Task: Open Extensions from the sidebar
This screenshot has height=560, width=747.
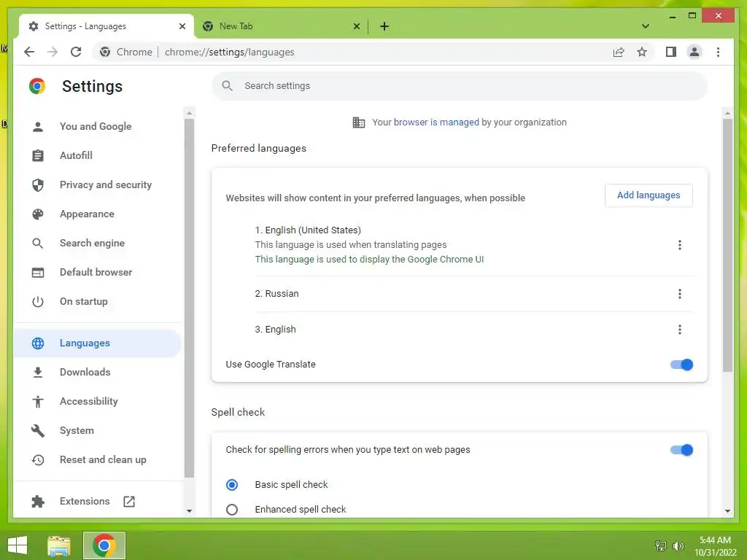Action: tap(85, 502)
